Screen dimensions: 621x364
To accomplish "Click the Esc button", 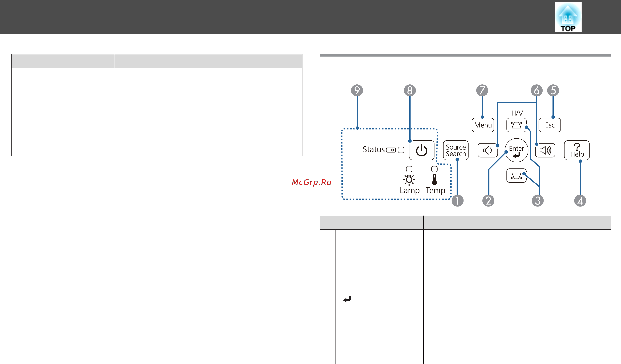I will (550, 125).
